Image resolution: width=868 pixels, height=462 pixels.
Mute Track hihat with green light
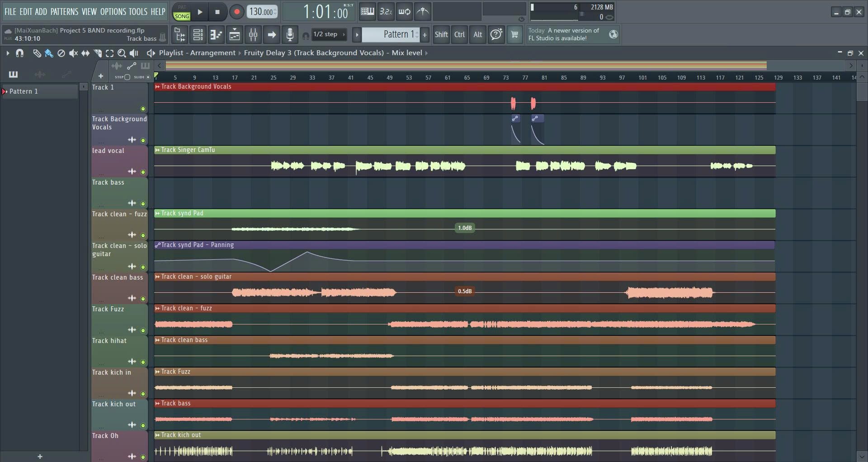pos(143,362)
